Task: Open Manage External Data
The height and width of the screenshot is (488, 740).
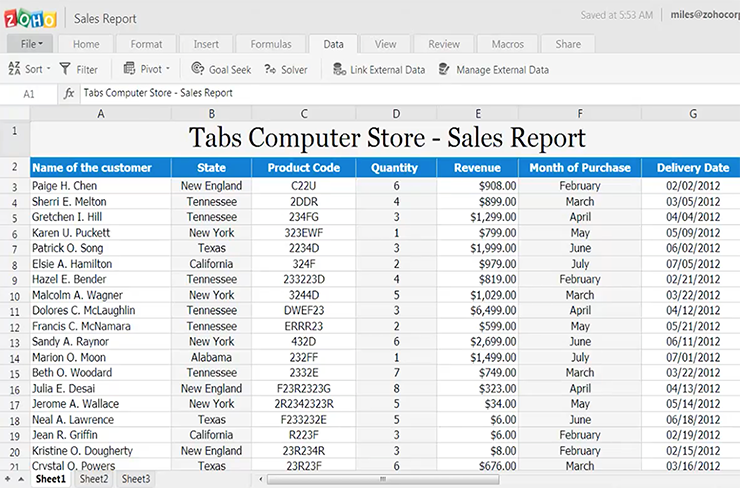Action: [x=444, y=69]
